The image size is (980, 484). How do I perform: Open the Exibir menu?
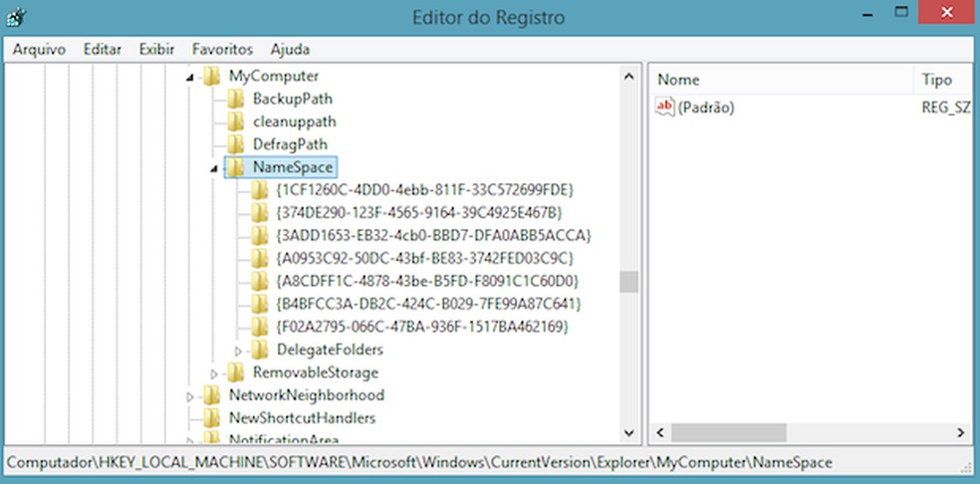click(x=157, y=50)
